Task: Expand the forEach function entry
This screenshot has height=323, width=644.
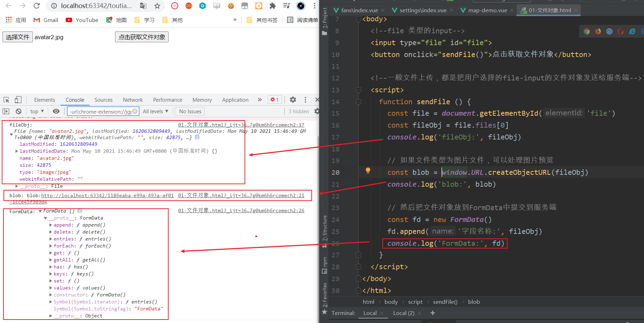Action: click(51, 246)
